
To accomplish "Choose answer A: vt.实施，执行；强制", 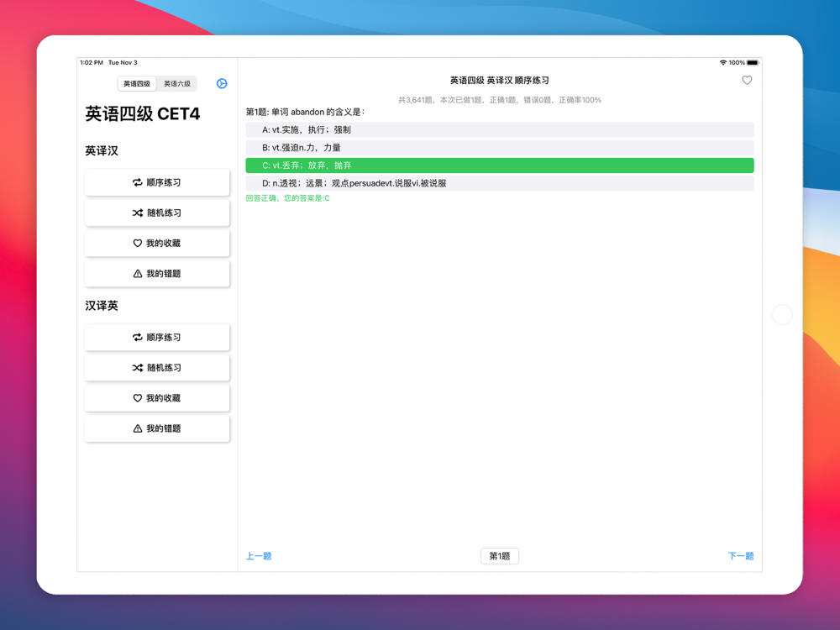I will (x=500, y=129).
